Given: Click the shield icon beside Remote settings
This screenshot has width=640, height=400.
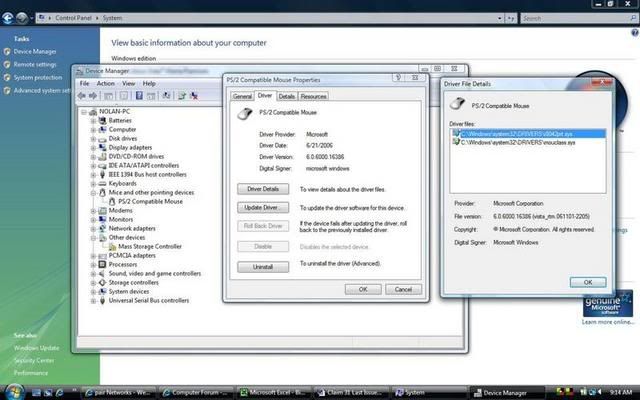Looking at the screenshot, I should (7, 64).
